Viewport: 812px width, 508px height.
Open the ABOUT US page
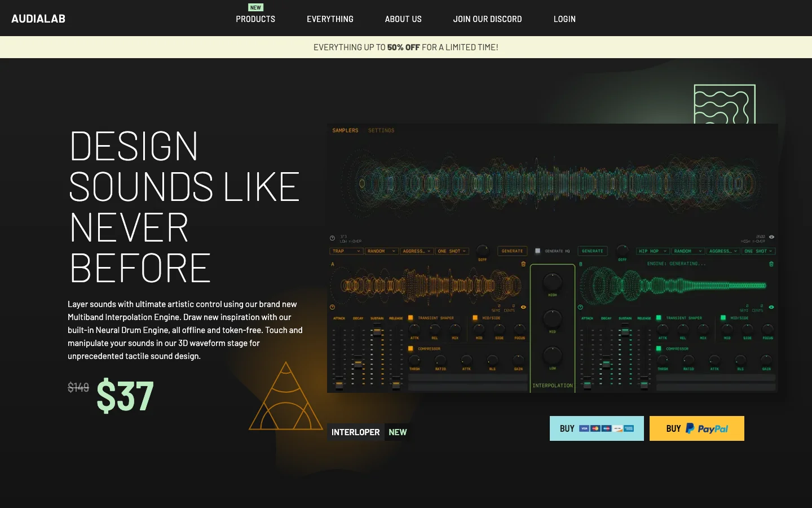[x=403, y=19]
